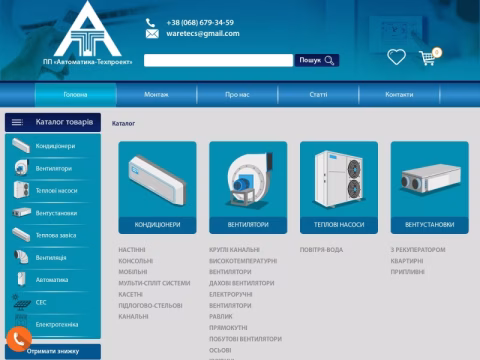This screenshot has height=360, width=480.
Task: Click the hamburger icon in Каталог товарів
Action: click(17, 122)
